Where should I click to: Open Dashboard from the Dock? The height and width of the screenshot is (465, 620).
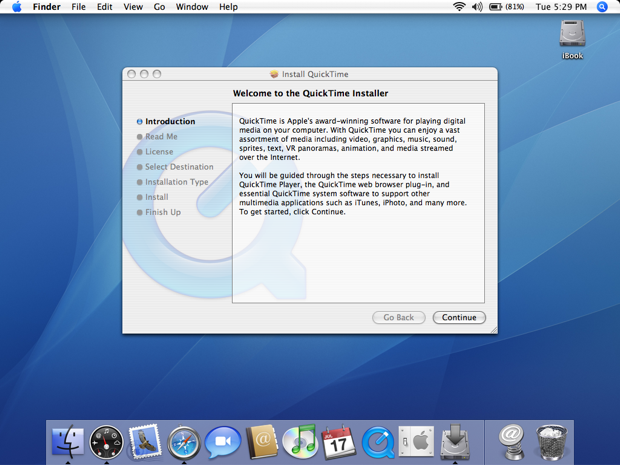106,442
